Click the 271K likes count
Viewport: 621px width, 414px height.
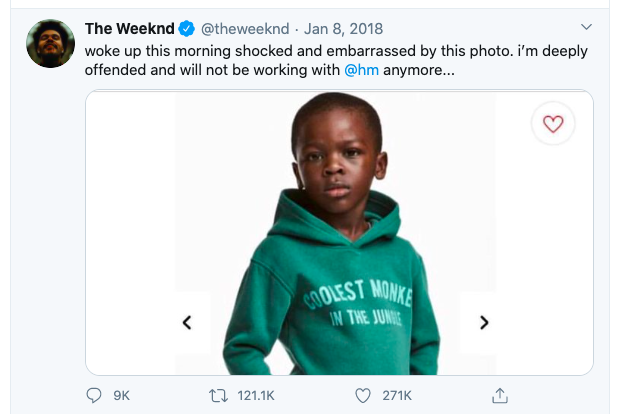397,395
